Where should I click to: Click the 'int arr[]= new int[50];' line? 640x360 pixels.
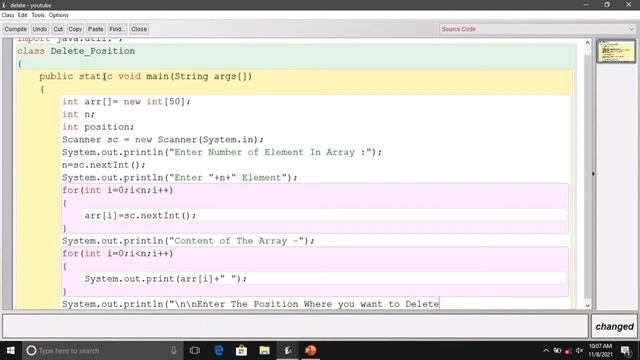pyautogui.click(x=126, y=102)
